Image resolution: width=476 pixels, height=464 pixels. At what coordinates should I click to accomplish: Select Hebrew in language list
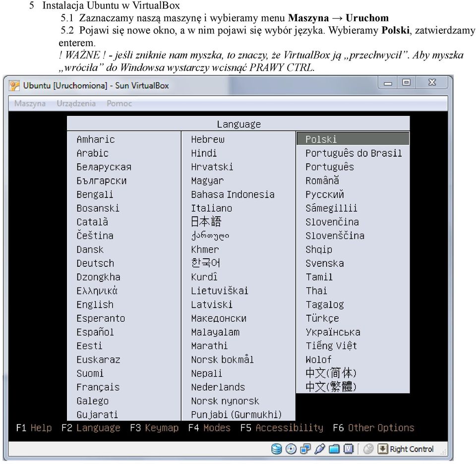click(208, 139)
